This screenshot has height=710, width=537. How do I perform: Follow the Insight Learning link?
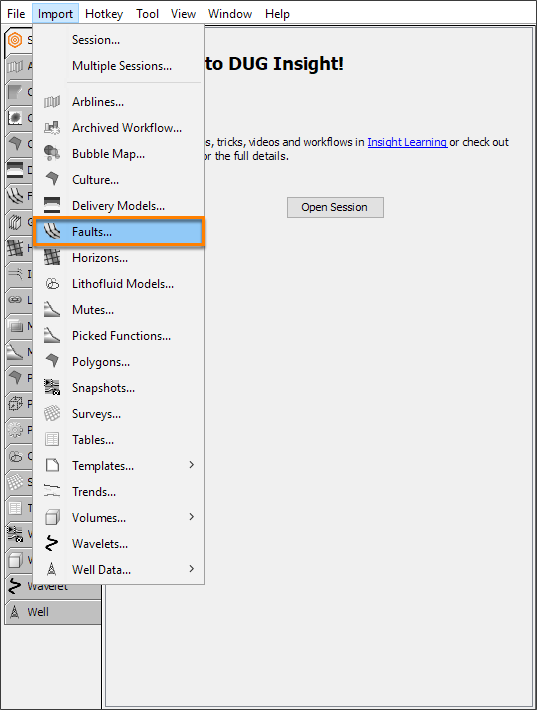pos(407,142)
